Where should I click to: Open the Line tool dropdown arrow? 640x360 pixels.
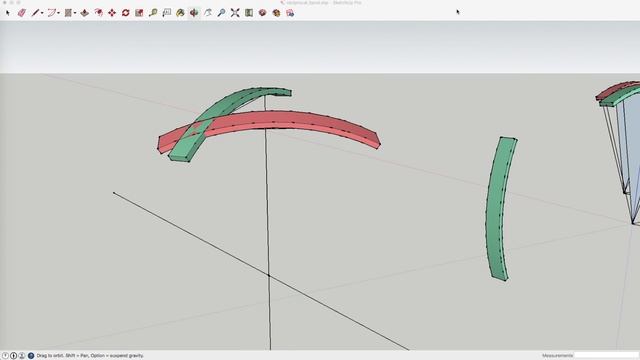click(42, 13)
